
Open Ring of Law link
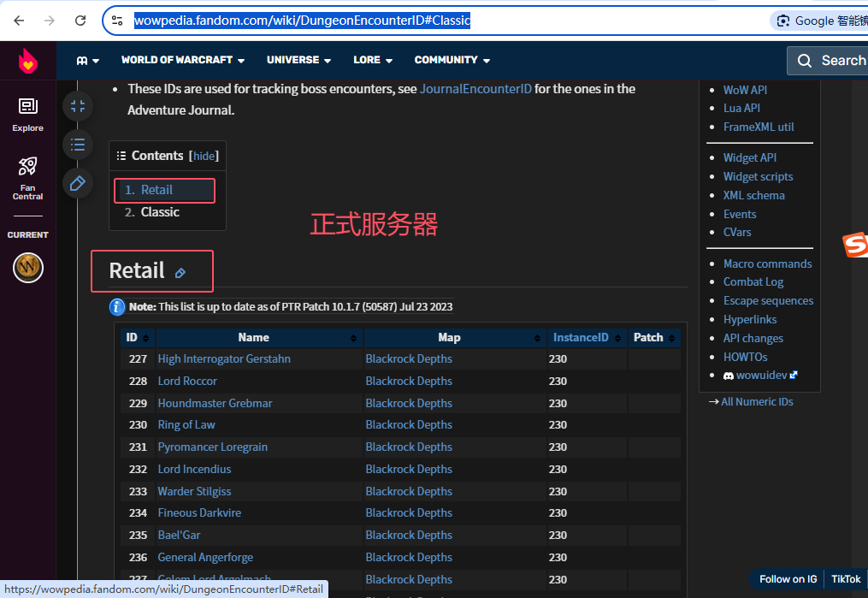coord(186,424)
